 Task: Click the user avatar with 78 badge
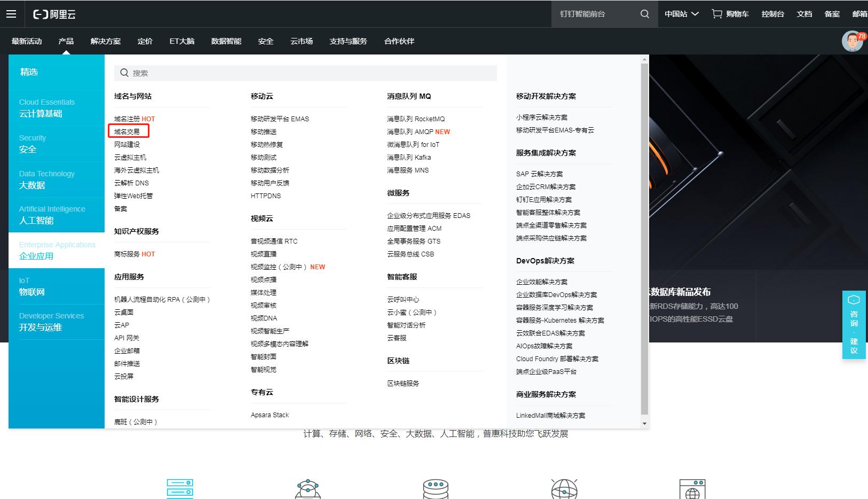click(x=853, y=41)
